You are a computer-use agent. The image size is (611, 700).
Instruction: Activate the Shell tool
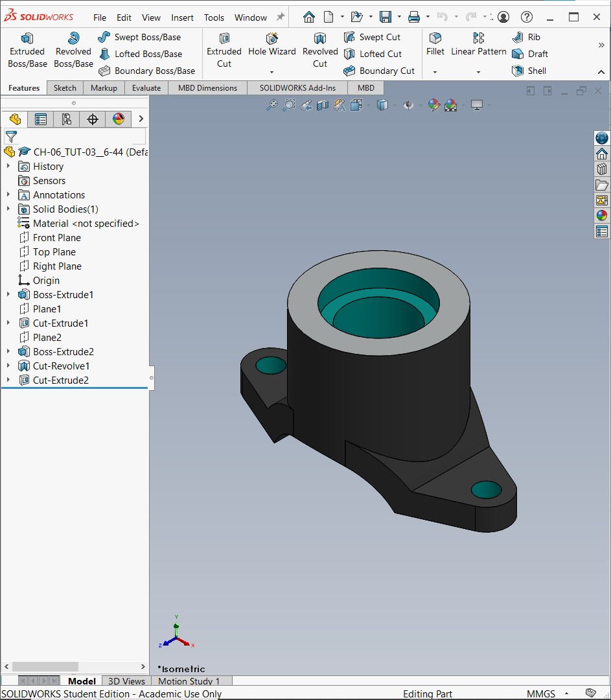(x=529, y=71)
